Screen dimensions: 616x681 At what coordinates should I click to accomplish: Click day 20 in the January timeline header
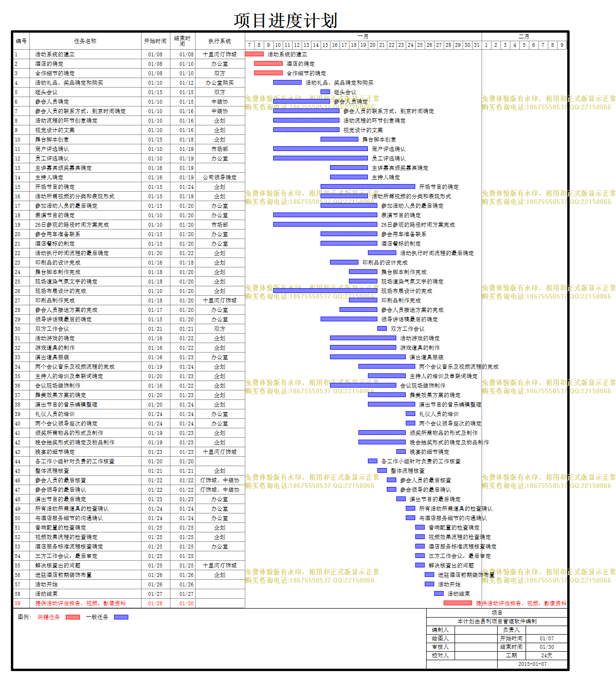[x=373, y=45]
